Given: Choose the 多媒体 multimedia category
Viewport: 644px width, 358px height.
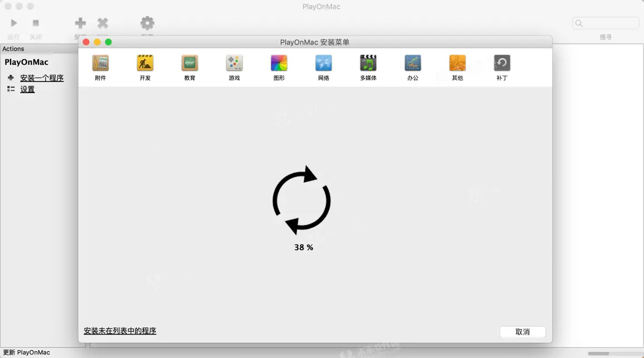Looking at the screenshot, I should pyautogui.click(x=368, y=68).
